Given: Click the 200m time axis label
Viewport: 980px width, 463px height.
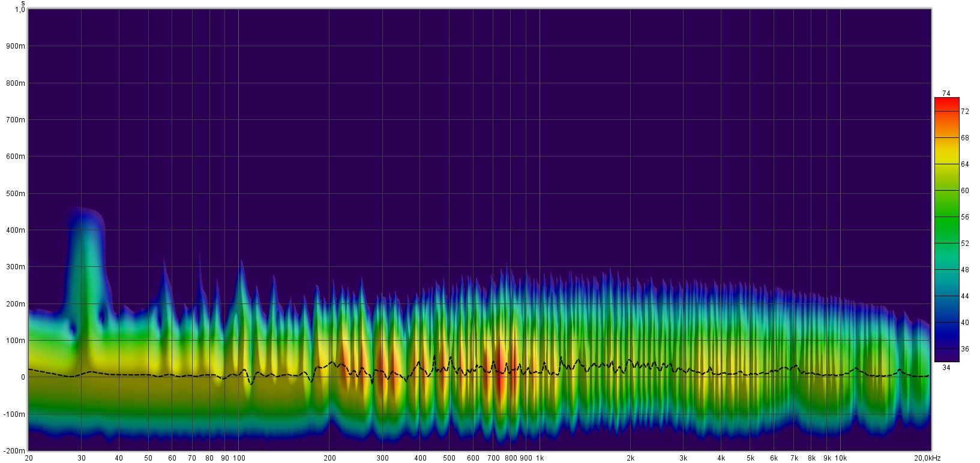Looking at the screenshot, I should click(16, 304).
